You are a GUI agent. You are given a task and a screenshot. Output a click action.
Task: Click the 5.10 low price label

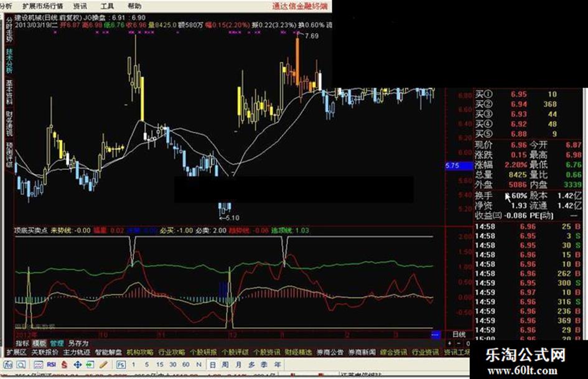[x=233, y=218]
